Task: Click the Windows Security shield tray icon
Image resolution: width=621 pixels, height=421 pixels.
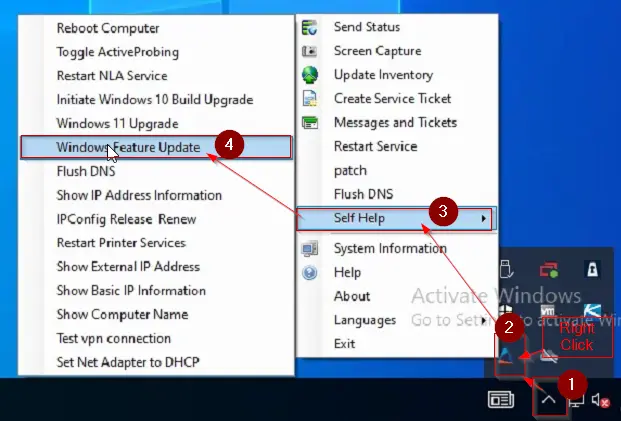Action: (x=506, y=310)
